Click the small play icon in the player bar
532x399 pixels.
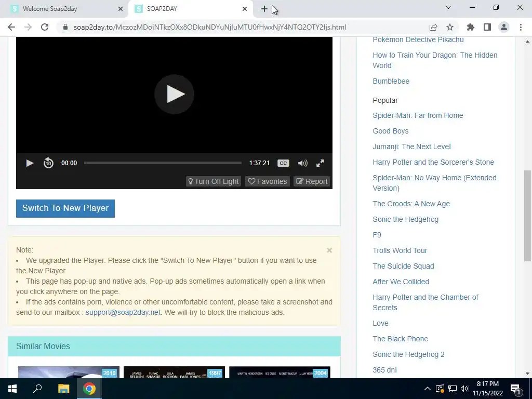(30, 163)
